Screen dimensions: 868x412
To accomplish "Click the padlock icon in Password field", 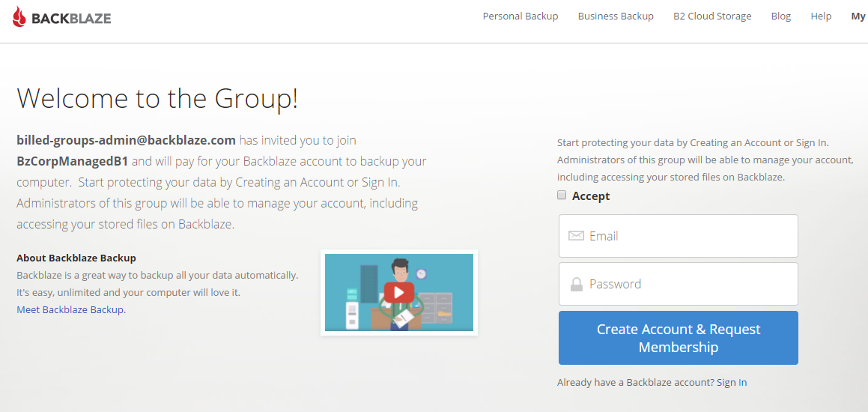I will [576, 285].
